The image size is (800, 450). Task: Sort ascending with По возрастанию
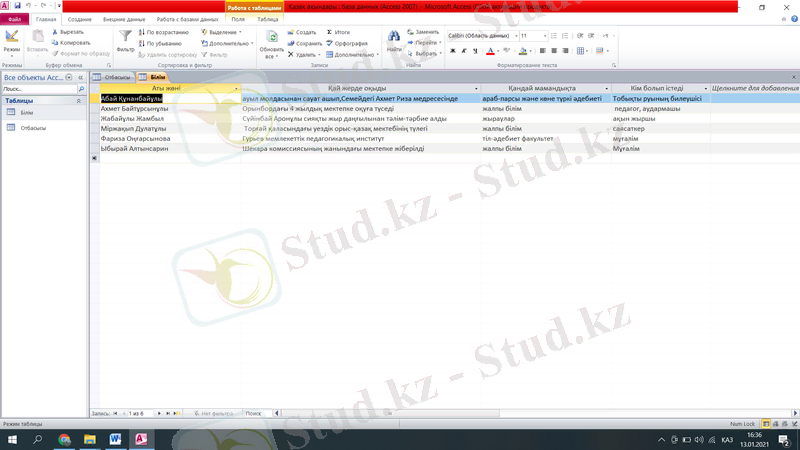(164, 32)
